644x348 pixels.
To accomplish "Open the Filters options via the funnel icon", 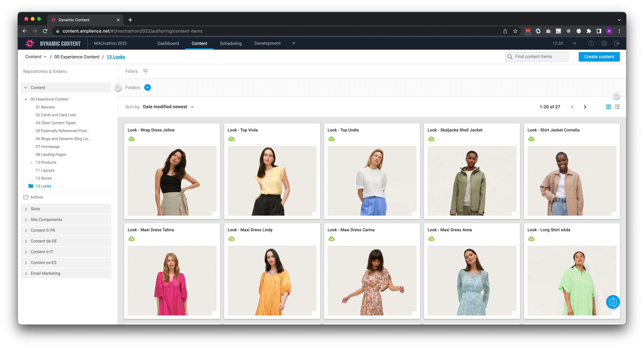I will 145,71.
